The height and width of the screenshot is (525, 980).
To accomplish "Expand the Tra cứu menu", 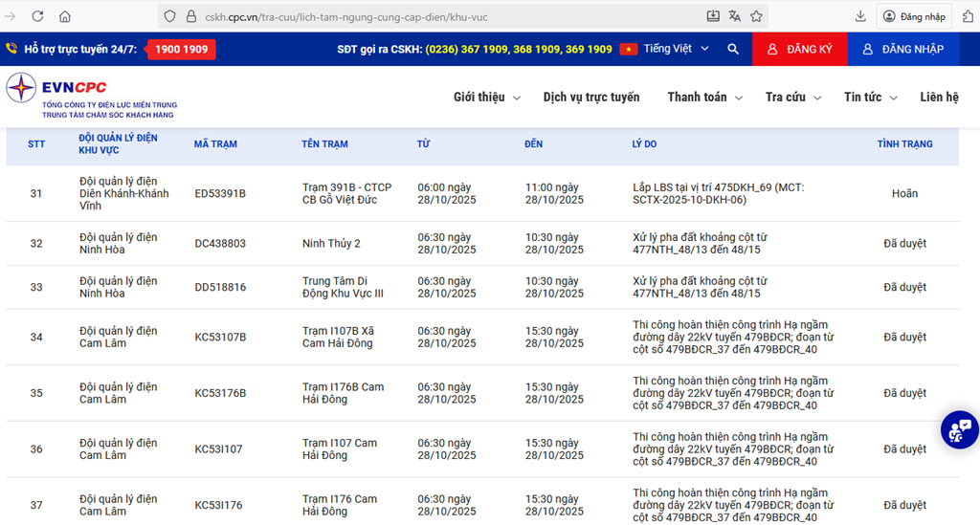I will [792, 98].
